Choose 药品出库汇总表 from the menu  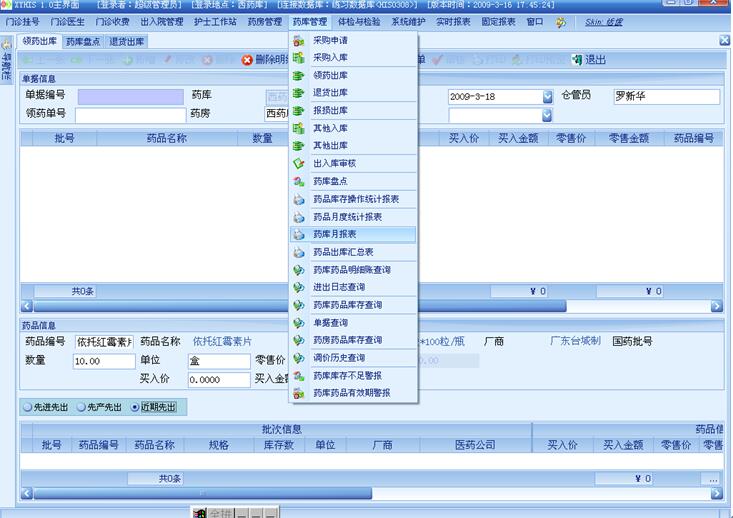353,252
